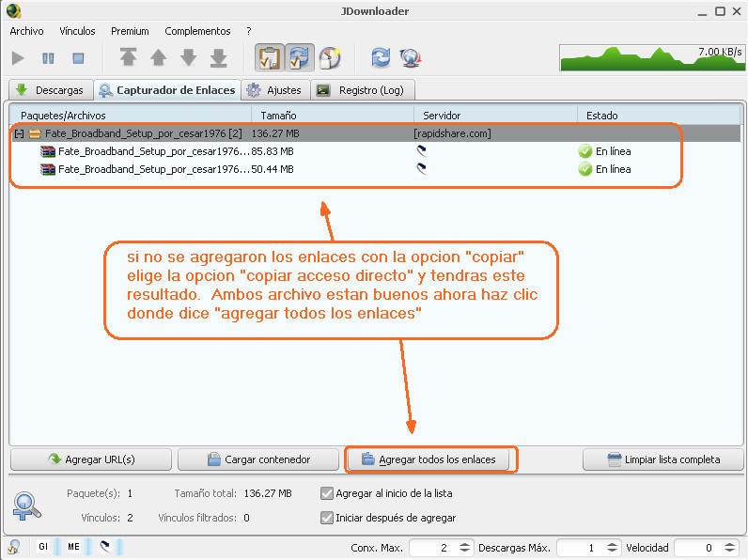Image resolution: width=748 pixels, height=560 pixels.
Task: Switch to the Ajustes tab
Action: (275, 90)
